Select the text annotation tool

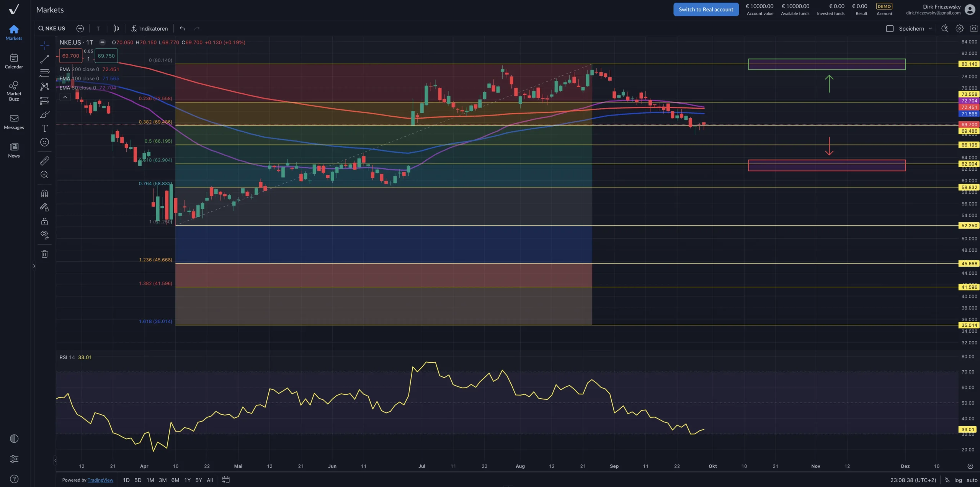click(x=44, y=128)
